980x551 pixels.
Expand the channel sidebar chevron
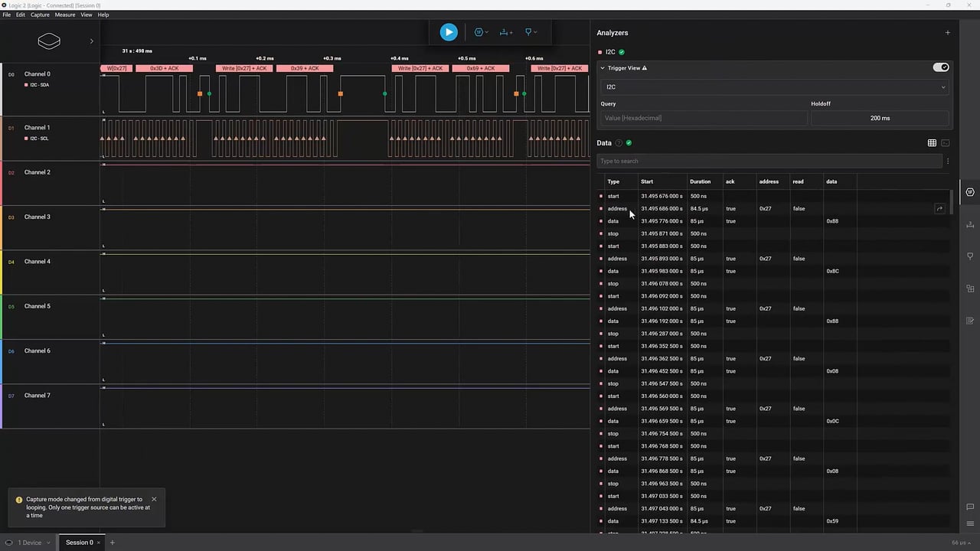point(91,41)
